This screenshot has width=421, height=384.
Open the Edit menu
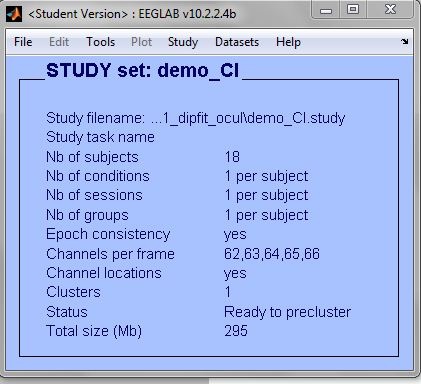pos(59,42)
